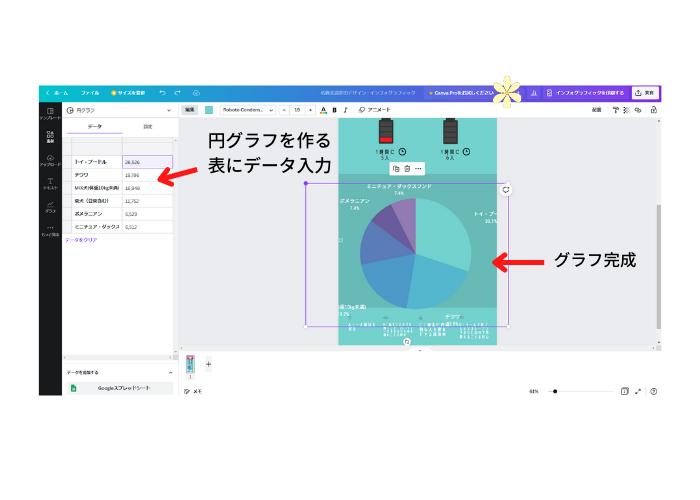Click the cloud save status icon
Viewport: 700px width, 500px height.
(196, 93)
